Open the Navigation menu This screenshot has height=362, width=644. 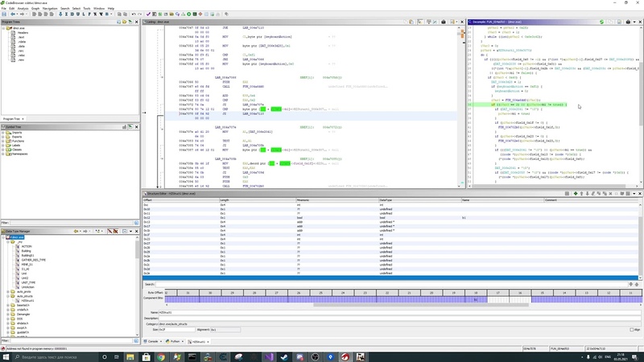(x=50, y=8)
